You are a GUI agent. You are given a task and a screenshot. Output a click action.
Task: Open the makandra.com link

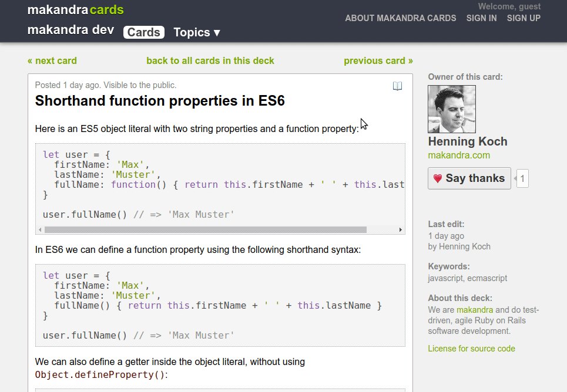tap(458, 156)
